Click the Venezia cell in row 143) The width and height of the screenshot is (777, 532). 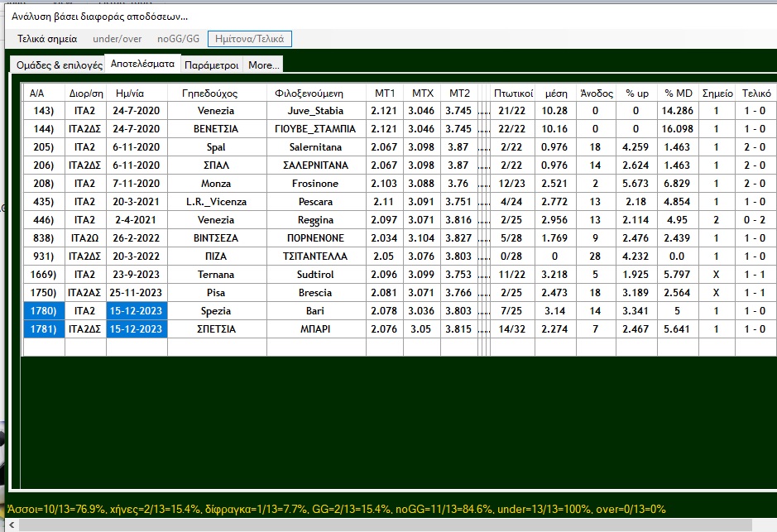click(x=216, y=111)
